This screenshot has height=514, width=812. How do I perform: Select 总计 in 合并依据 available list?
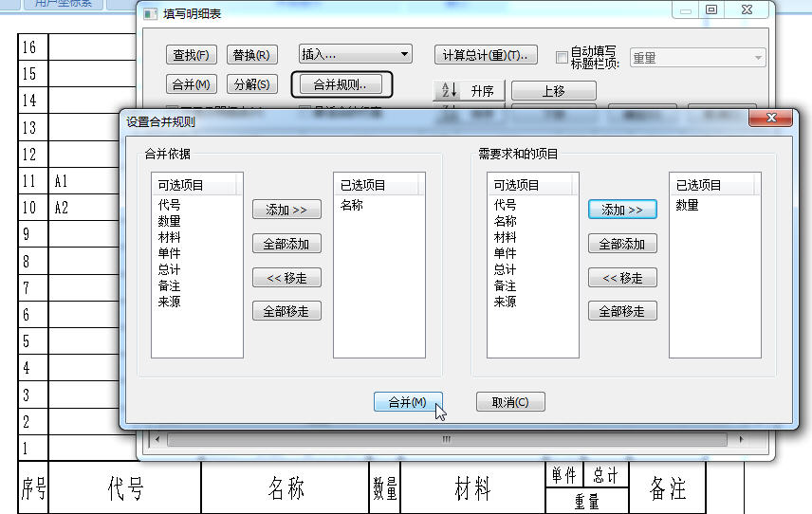point(170,269)
